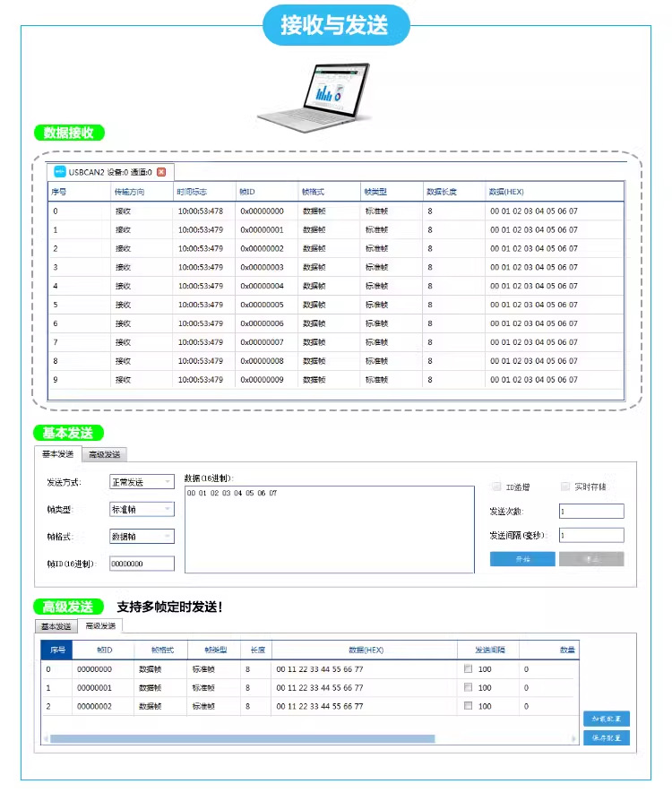Click the blue USBCAN2 device icon
Viewport: 672px width, 801px height.
coord(60,172)
